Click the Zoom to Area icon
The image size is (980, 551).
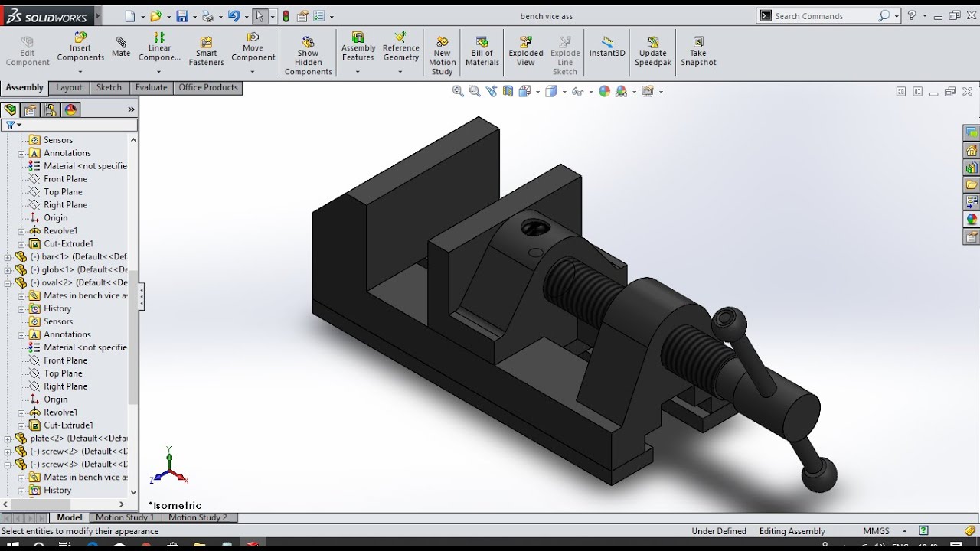(475, 91)
